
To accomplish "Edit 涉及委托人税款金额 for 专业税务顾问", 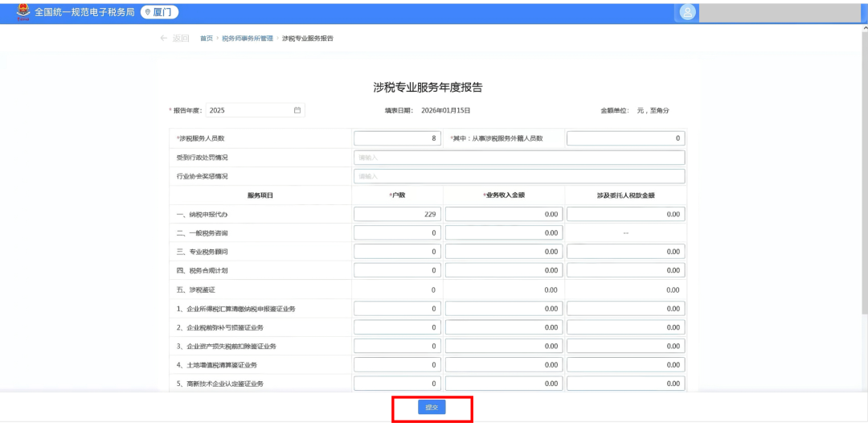I will tap(625, 252).
